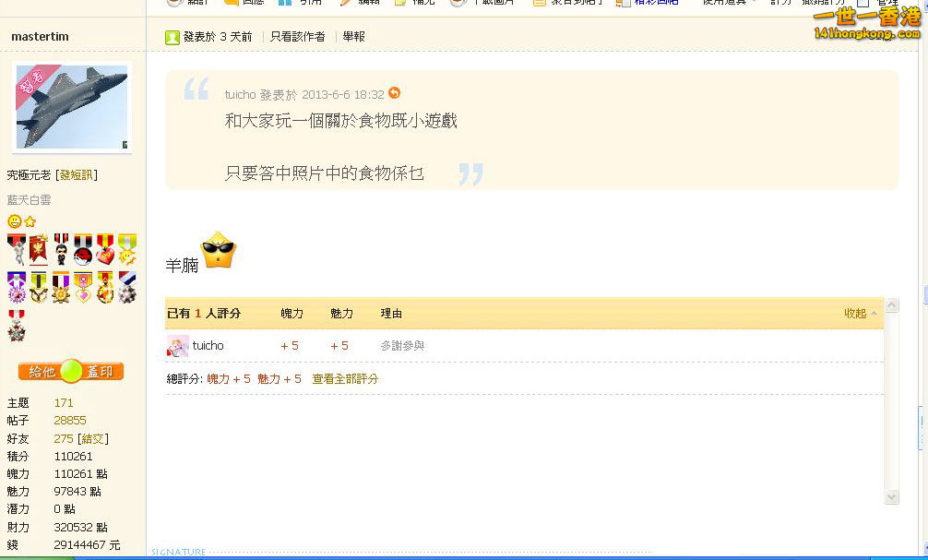Click the red banner crest medal
This screenshot has width=928, height=560.
tap(39, 250)
